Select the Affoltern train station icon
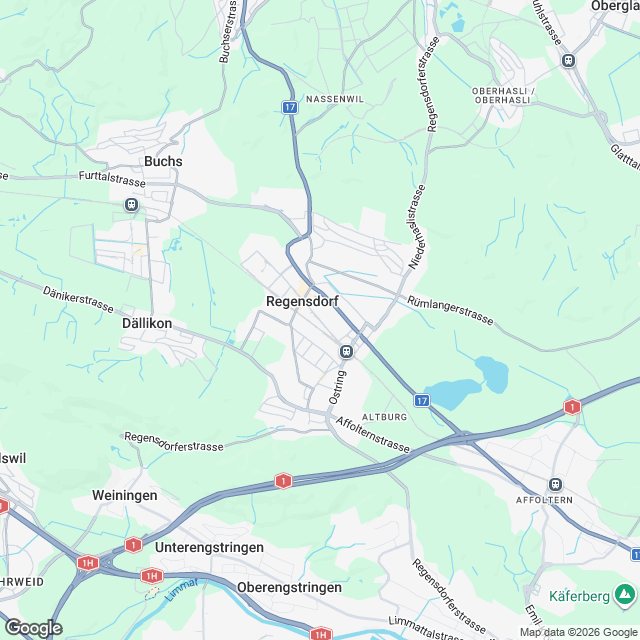Image resolution: width=640 pixels, height=640 pixels. tap(555, 484)
